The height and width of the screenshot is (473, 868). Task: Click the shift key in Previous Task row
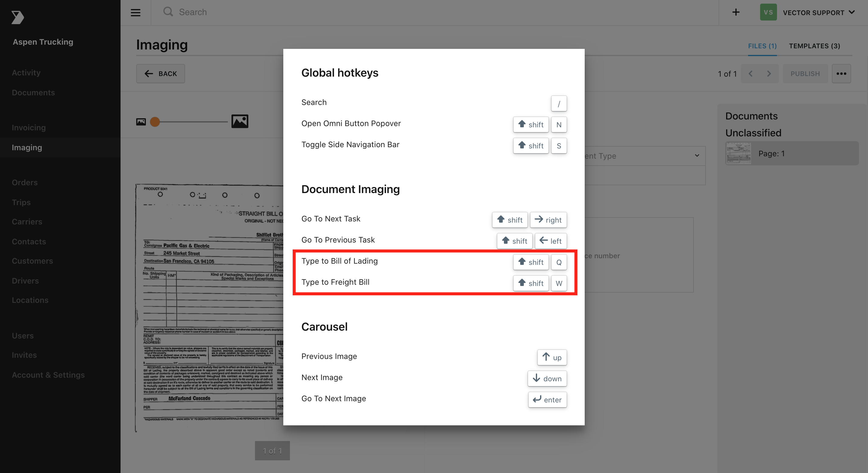pos(514,241)
